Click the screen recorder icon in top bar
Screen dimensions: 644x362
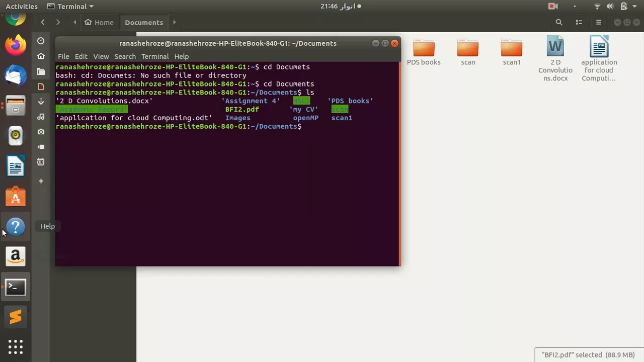553,6
